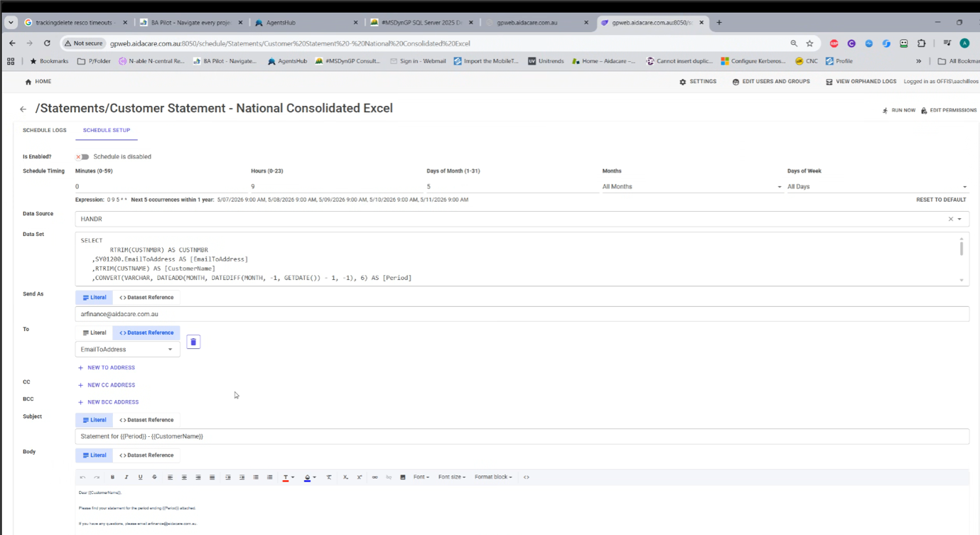Open the EmailToAddress dataset dropdown
This screenshot has height=535, width=980.
click(127, 350)
